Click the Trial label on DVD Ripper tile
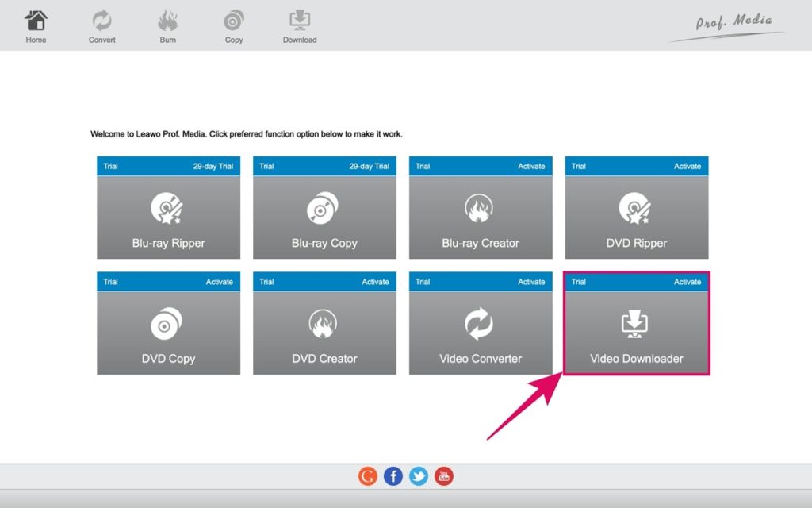 tap(578, 167)
